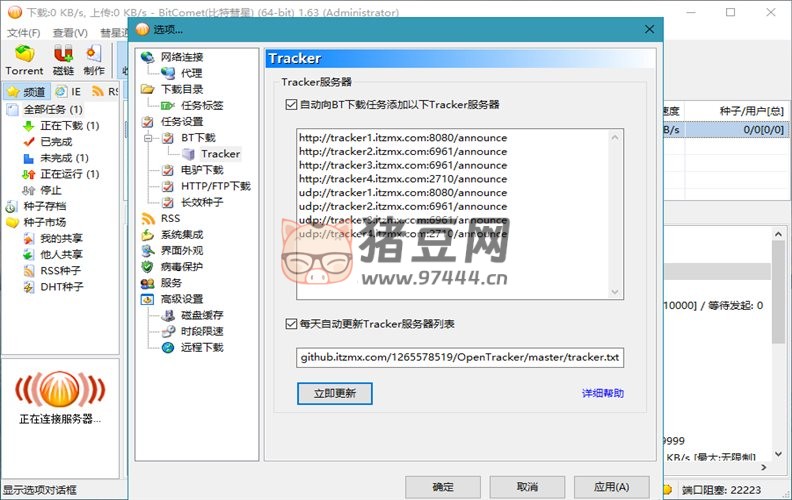Select 网络连接 in the options tree

(181, 57)
